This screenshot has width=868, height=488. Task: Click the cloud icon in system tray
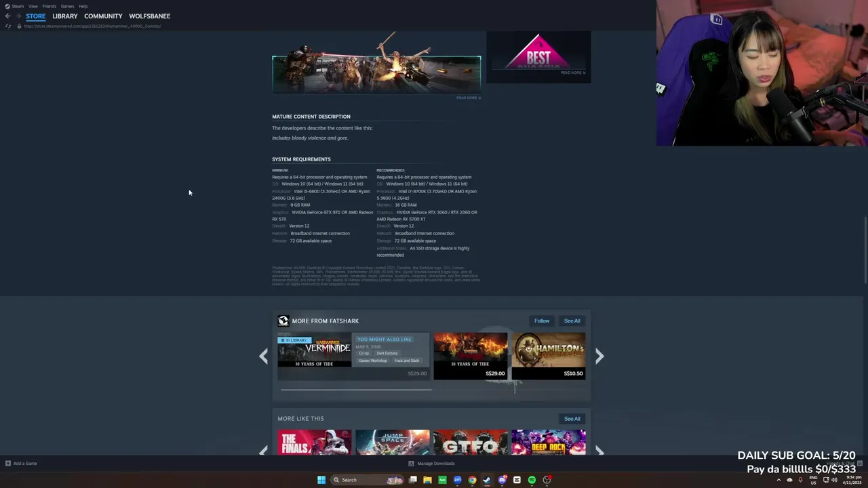click(x=789, y=480)
